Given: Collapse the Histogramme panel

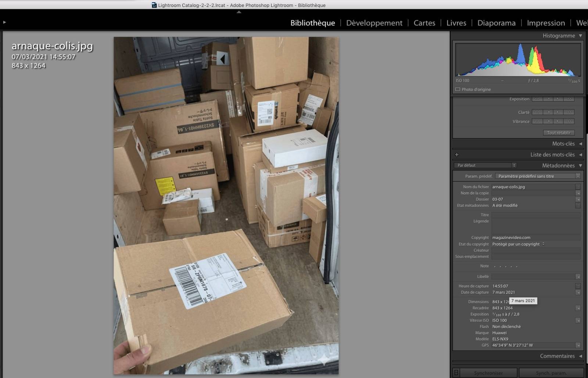Looking at the screenshot, I should (580, 36).
